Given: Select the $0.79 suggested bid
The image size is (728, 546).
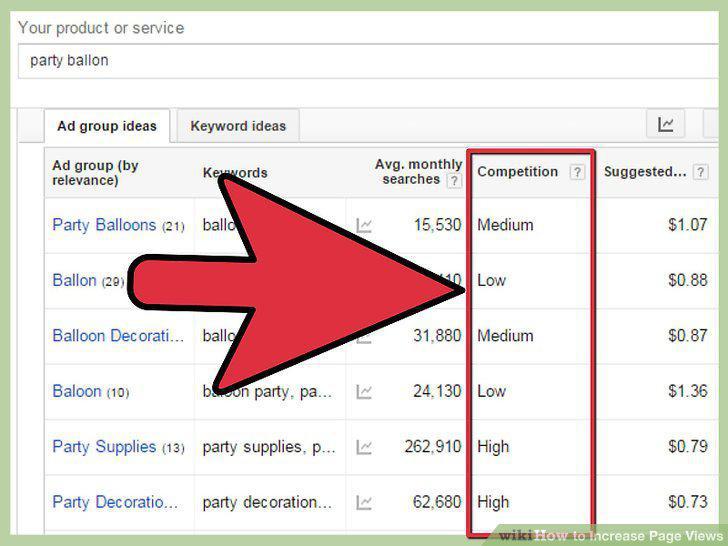Looking at the screenshot, I should tap(688, 447).
